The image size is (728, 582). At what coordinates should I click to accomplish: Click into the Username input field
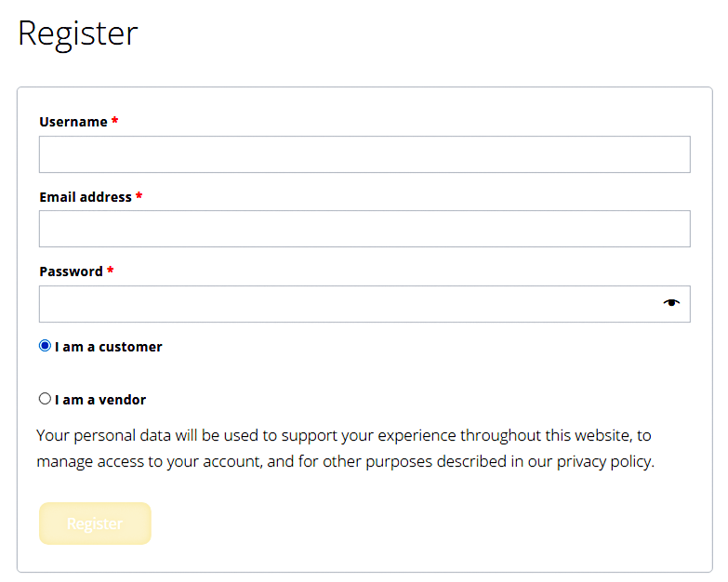click(364, 154)
